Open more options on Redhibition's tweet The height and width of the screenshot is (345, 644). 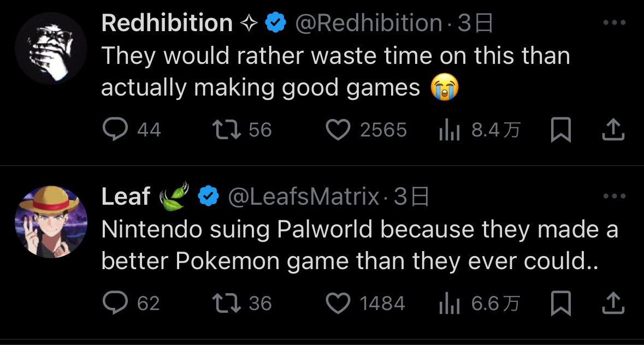pyautogui.click(x=614, y=23)
